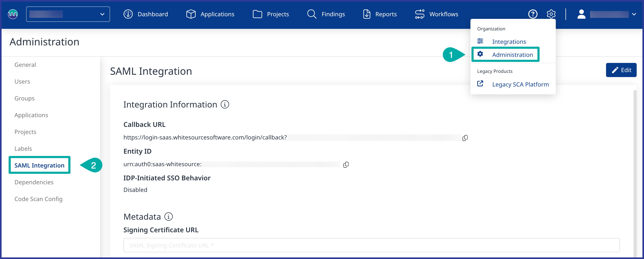Viewport: 644px width, 259px height.
Task: Click the Signing Certificate URL input field
Action: click(371, 245)
